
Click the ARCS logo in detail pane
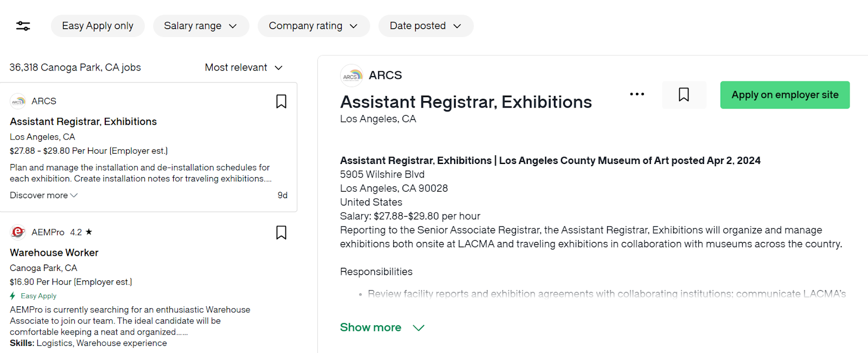pyautogui.click(x=352, y=75)
